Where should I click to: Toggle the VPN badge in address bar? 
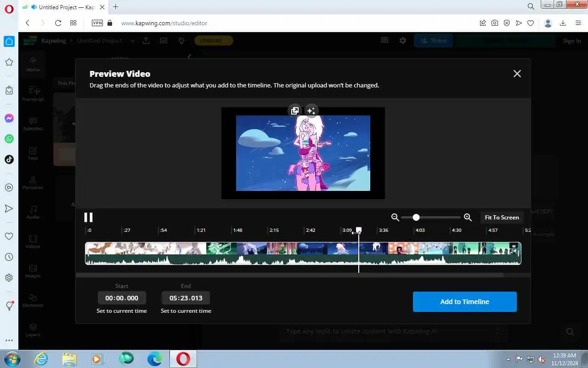point(97,23)
